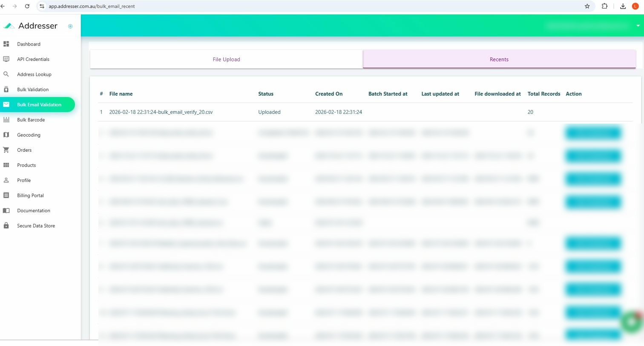Bookmark this page with the star icon
Image resolution: width=644 pixels, height=346 pixels.
[587, 6]
